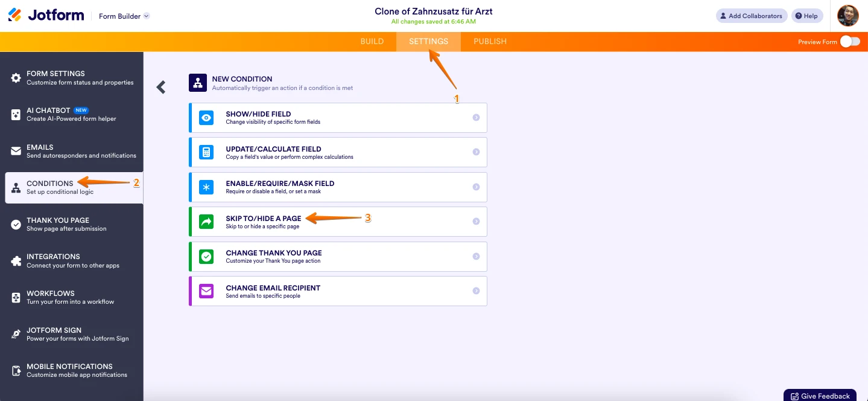Open the user profile avatar
This screenshot has height=401, width=868.
tap(848, 16)
